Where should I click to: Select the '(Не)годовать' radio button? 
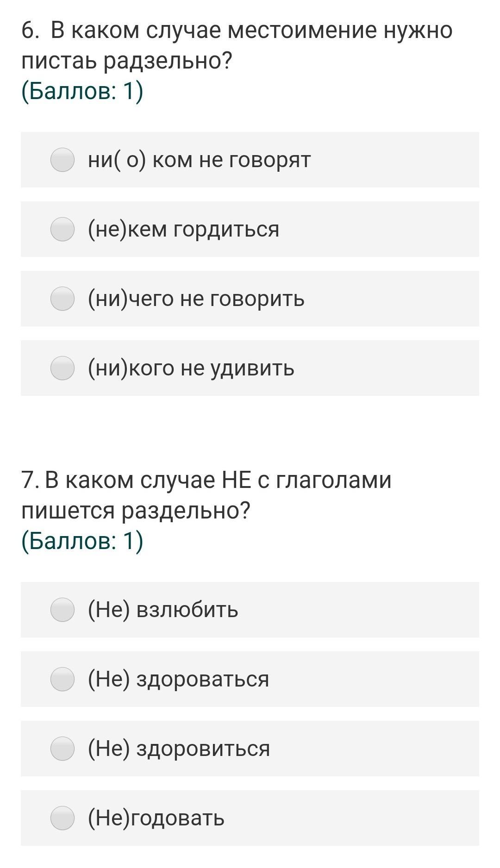tap(62, 818)
